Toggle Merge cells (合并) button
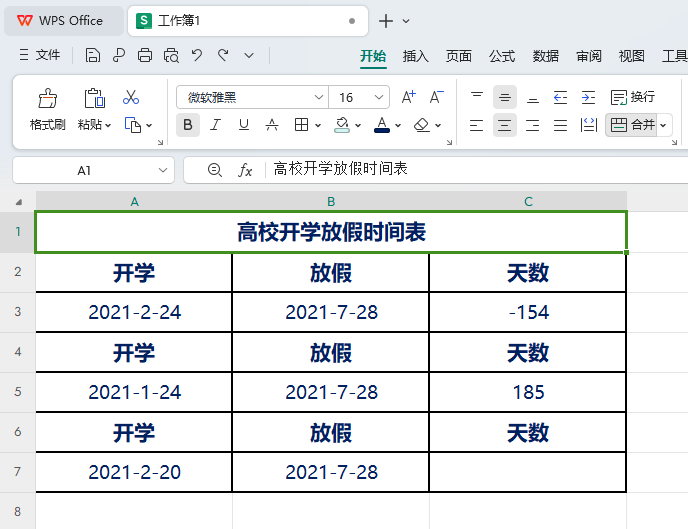The width and height of the screenshot is (688, 529). click(632, 125)
